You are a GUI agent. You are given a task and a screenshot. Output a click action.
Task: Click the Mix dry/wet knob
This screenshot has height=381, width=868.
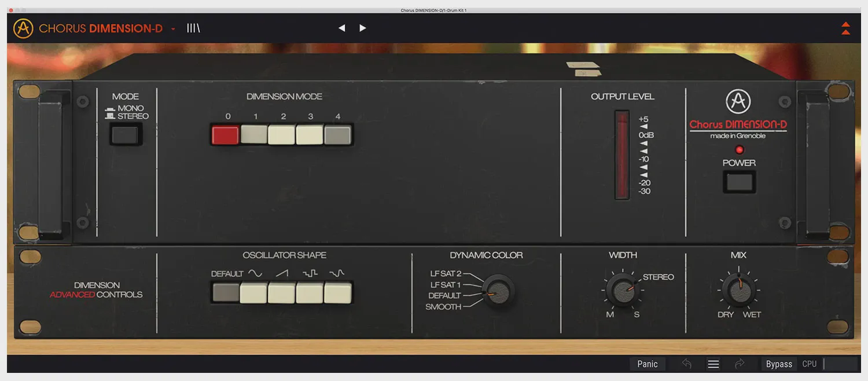[738, 290]
